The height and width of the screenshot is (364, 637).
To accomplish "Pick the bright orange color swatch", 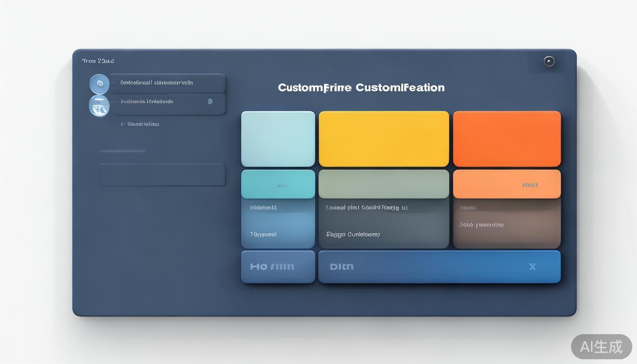I will (507, 139).
